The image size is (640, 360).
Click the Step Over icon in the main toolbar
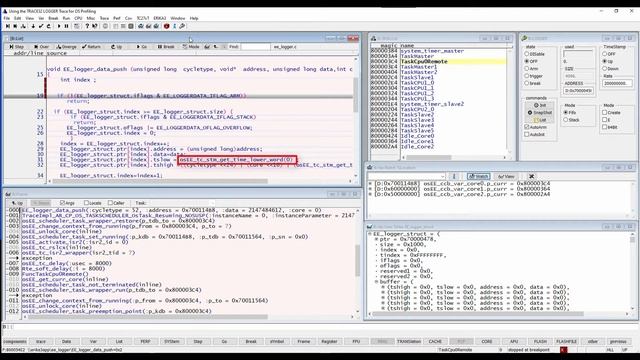pyautogui.click(x=16, y=26)
